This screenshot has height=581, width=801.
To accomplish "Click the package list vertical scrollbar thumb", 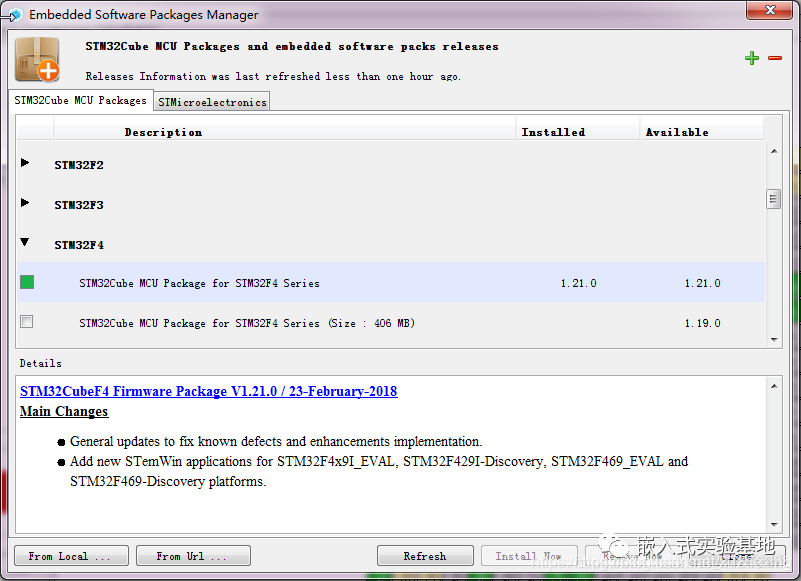I will point(773,199).
